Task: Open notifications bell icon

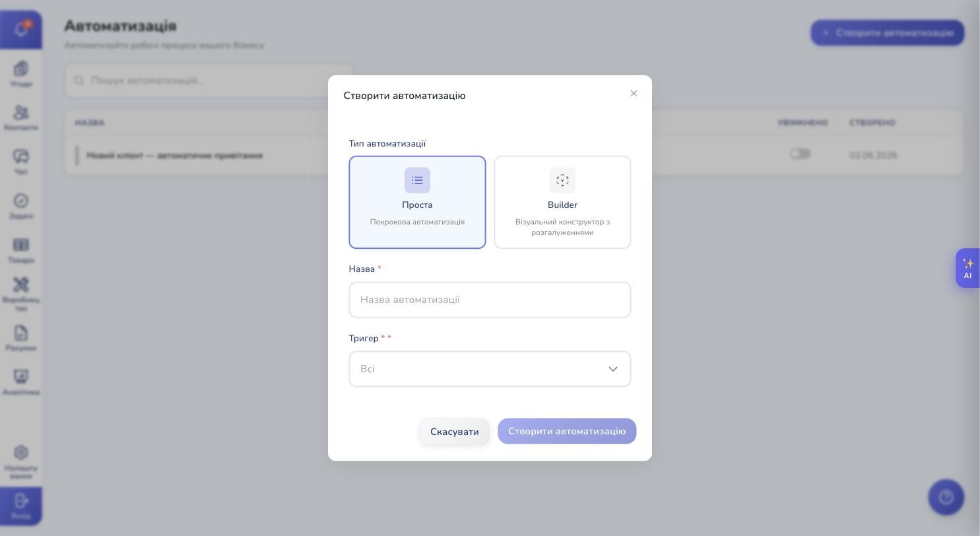Action: pos(21,29)
